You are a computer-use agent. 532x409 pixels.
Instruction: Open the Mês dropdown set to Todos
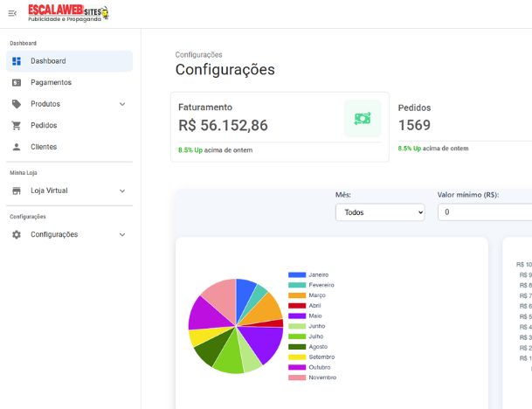click(380, 212)
